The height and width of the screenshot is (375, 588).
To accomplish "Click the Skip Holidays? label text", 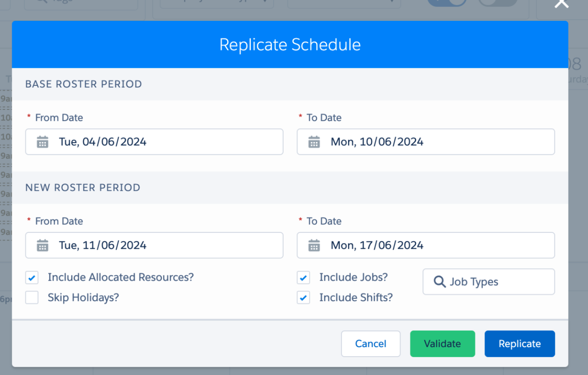I will [83, 298].
